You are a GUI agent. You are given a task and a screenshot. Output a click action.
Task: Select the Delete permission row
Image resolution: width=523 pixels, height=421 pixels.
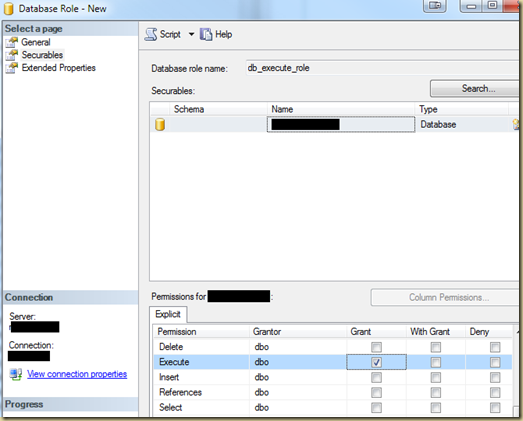(x=333, y=347)
